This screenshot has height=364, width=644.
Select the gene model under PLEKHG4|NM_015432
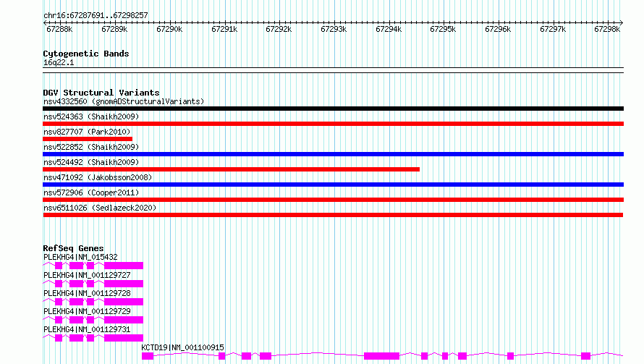(x=93, y=266)
